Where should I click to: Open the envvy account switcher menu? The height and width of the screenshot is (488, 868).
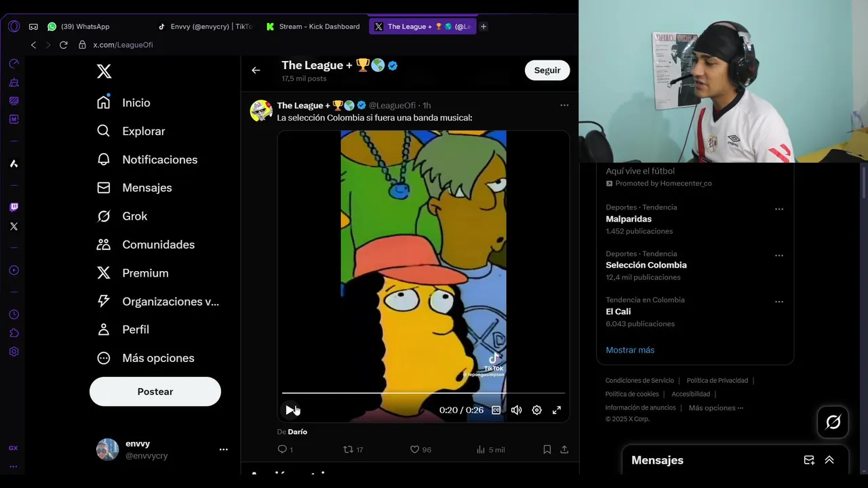pyautogui.click(x=223, y=449)
